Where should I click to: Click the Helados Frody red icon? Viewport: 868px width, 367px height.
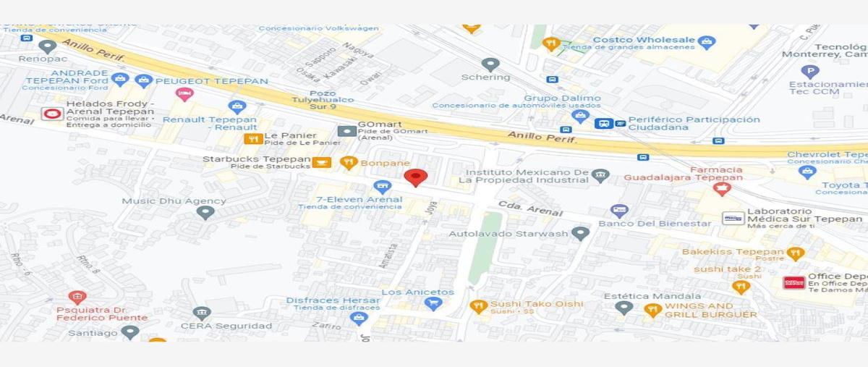51,114
